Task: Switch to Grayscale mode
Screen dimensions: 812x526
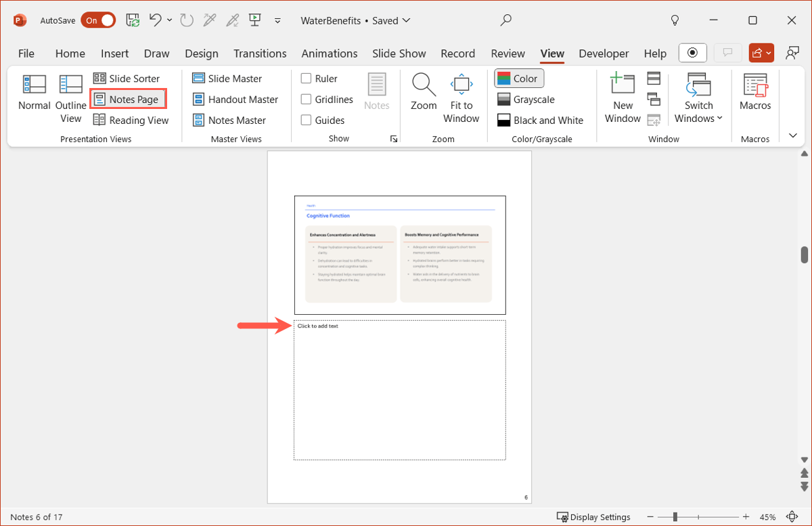Action: pos(526,100)
